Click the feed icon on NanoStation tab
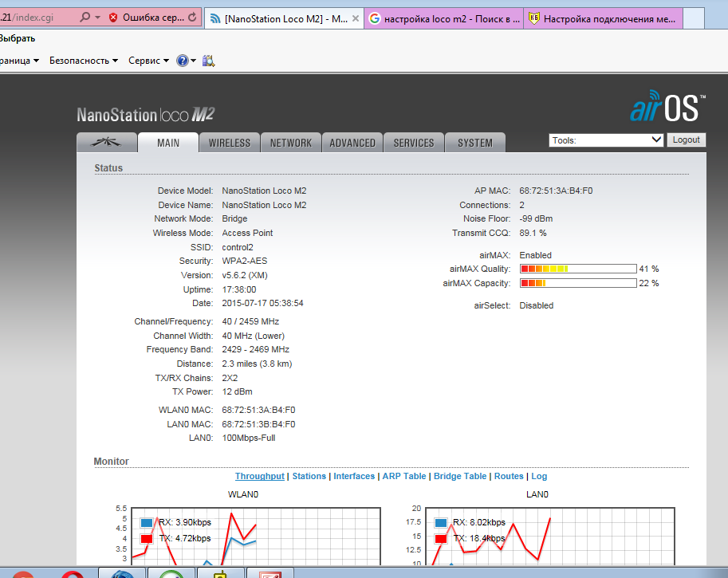This screenshot has height=578, width=728. point(215,18)
